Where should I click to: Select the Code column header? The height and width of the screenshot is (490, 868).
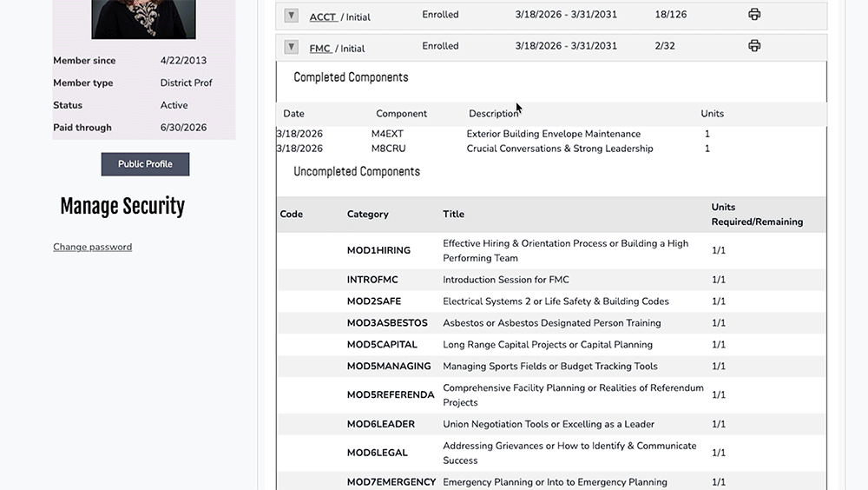pos(291,214)
